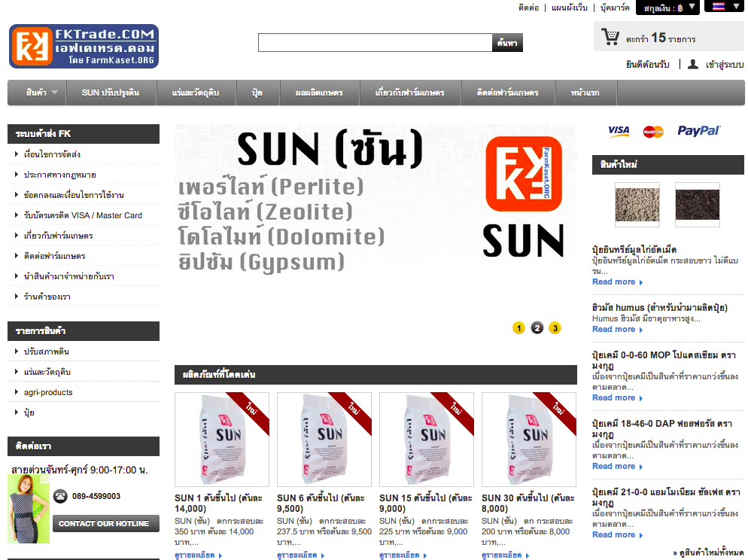Click the VISA payment logo
Viewport: 748px width, 560px height.
pos(619,131)
